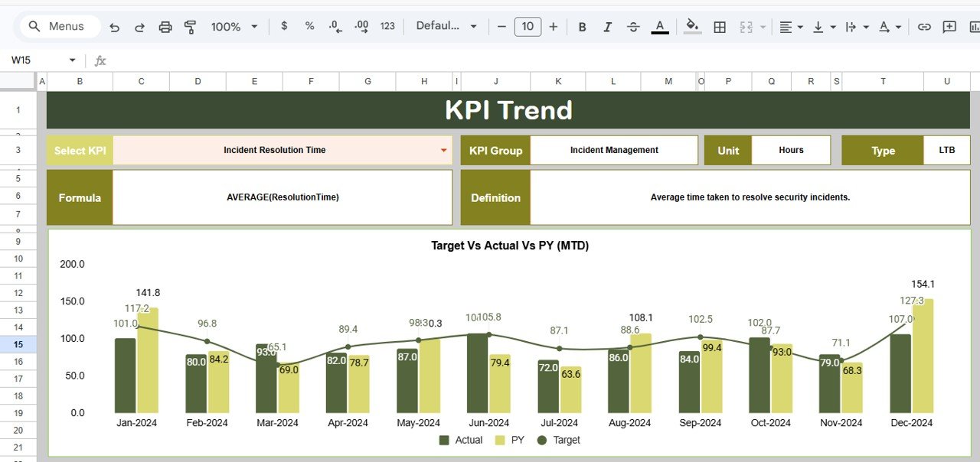This screenshot has width=980, height=462.
Task: Toggle italic formatting
Action: [607, 26]
